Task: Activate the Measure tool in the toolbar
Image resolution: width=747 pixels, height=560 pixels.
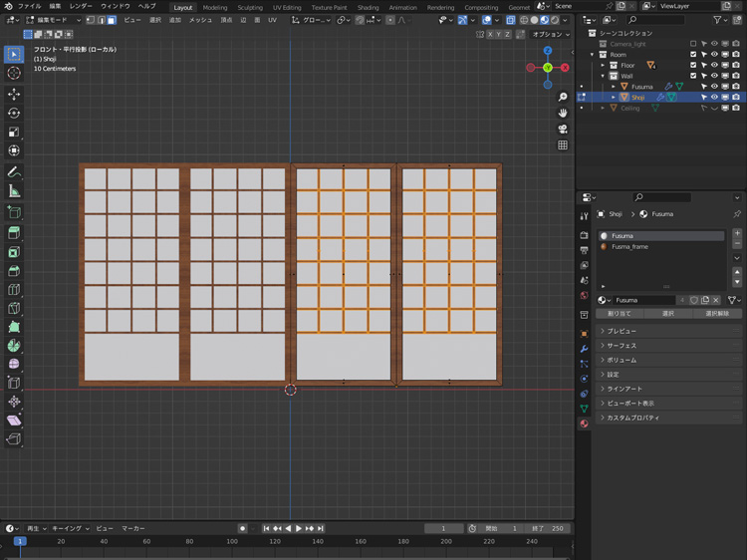Action: pyautogui.click(x=14, y=190)
